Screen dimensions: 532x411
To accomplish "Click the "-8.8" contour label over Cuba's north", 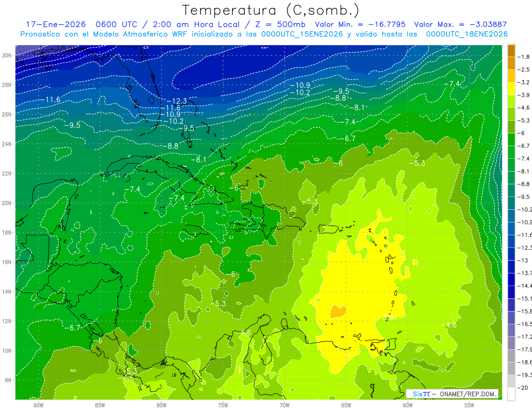I will point(170,146).
